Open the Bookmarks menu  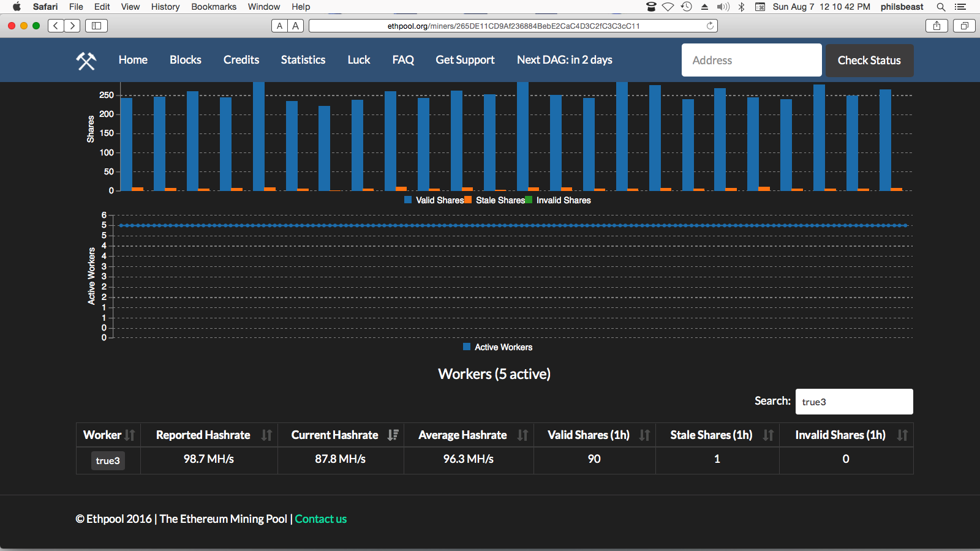[x=214, y=7]
